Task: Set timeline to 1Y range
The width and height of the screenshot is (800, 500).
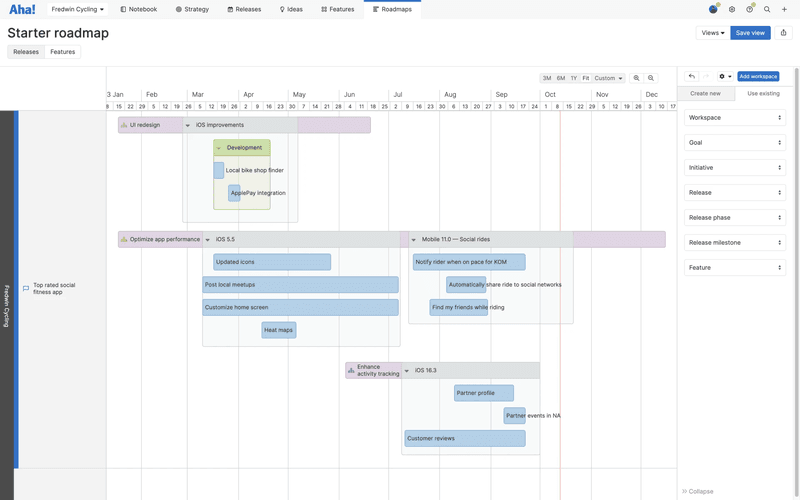Action: tap(574, 78)
